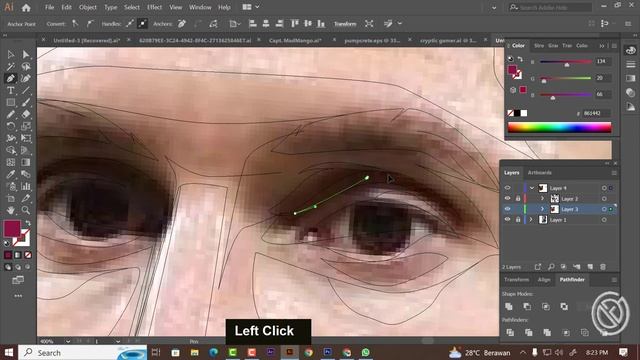Expand Layer 1 arrow
Image resolution: width=640 pixels, height=360 pixels.
[531, 220]
